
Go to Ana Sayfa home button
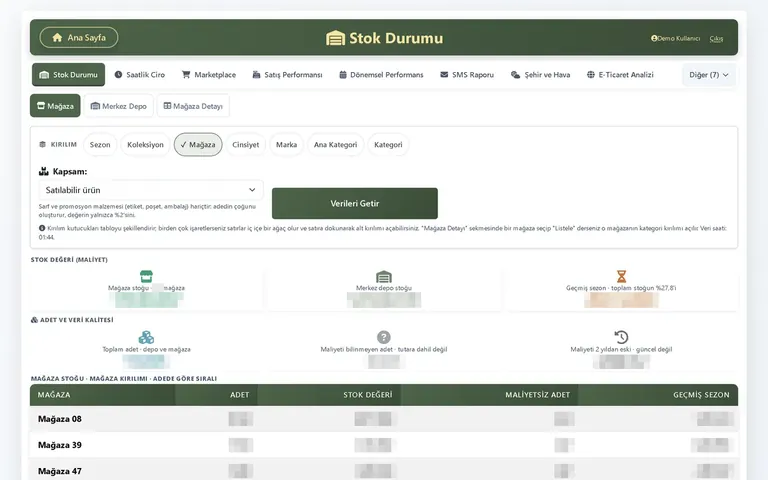click(79, 37)
